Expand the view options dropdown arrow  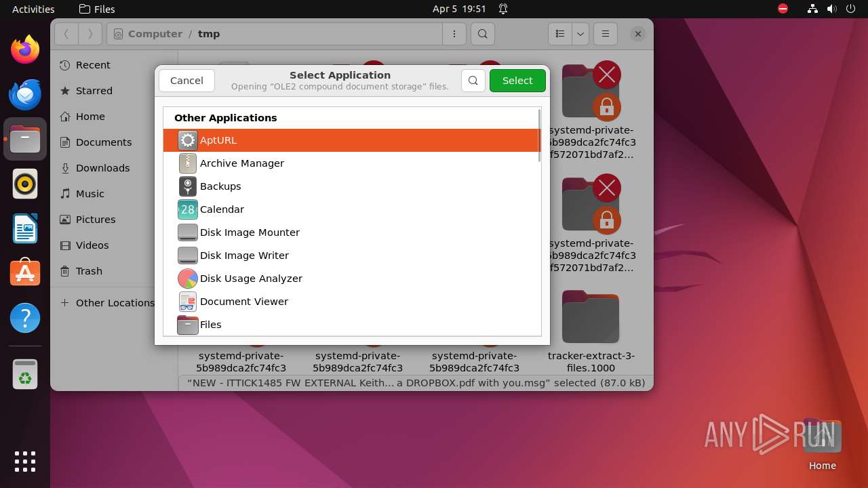580,34
